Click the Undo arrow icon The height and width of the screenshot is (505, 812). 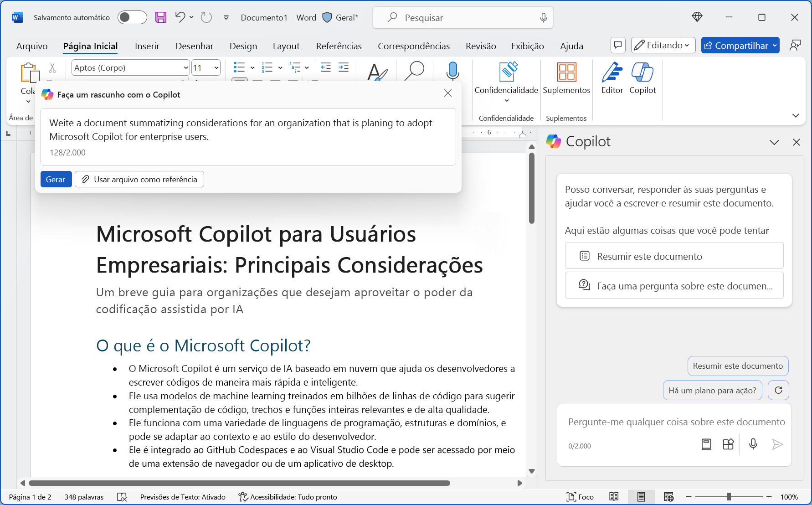pos(180,17)
